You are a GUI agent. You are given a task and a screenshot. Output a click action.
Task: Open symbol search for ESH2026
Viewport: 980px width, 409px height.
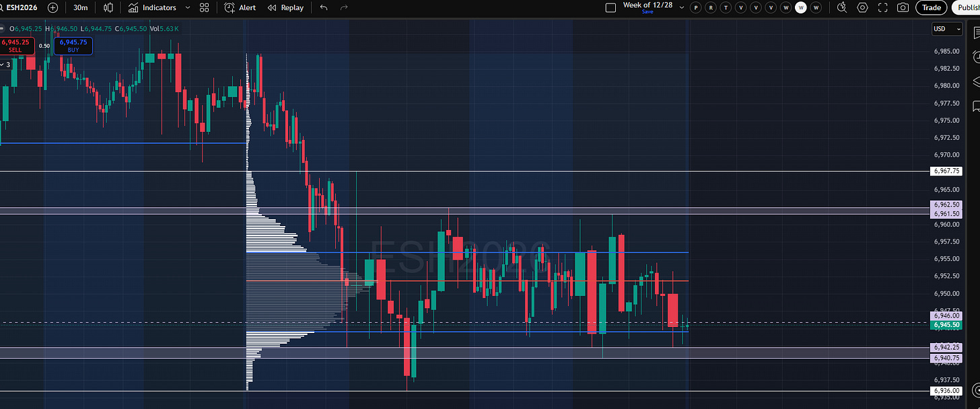point(19,7)
